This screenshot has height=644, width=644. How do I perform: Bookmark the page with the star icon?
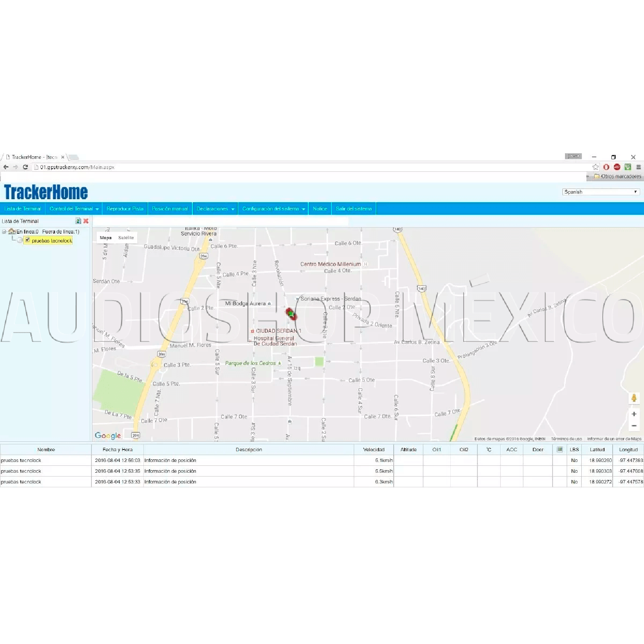[x=595, y=167]
